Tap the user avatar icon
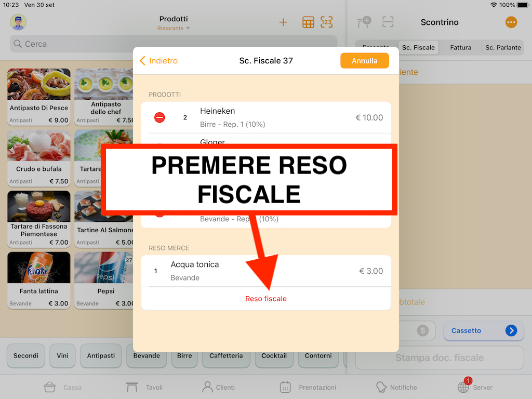Viewport: 532px width, 399px height. pos(18,22)
